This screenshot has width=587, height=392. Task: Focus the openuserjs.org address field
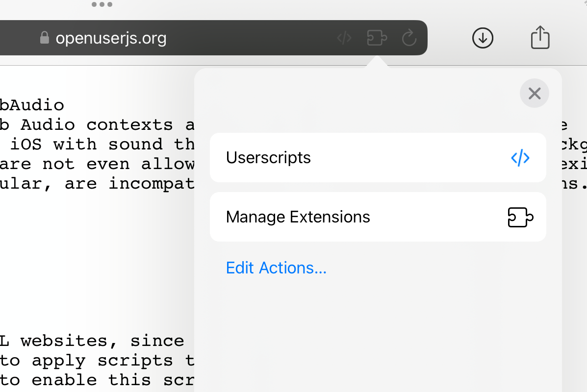point(111,38)
